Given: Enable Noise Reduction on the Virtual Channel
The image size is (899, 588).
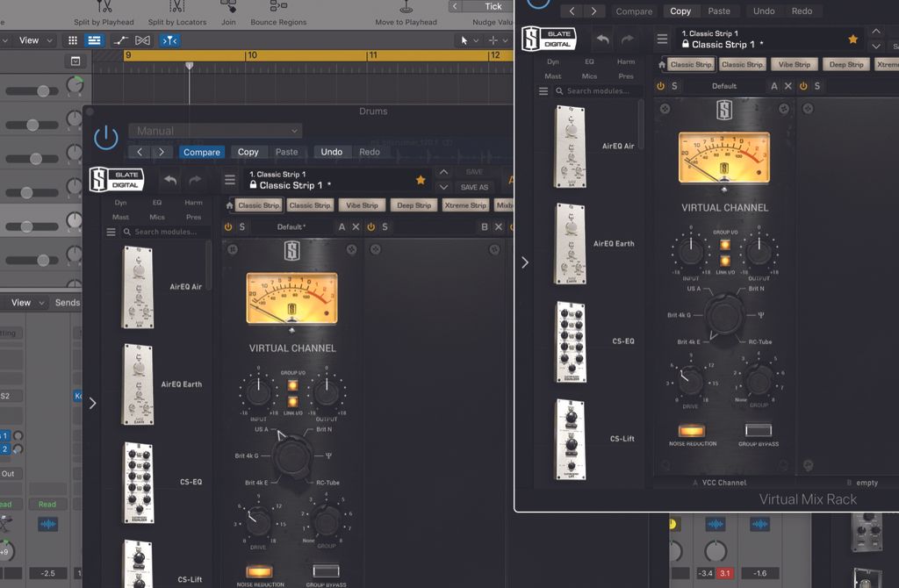Looking at the screenshot, I should pyautogui.click(x=690, y=431).
